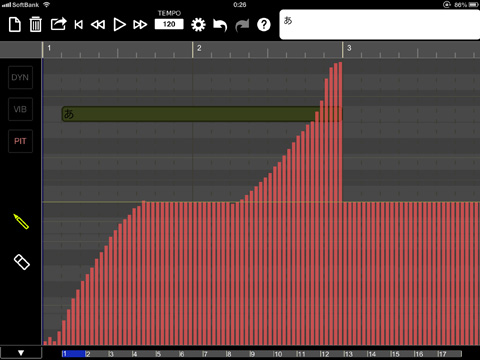
Task: Tap measure 1 marker in ruler
Action: click(x=49, y=48)
